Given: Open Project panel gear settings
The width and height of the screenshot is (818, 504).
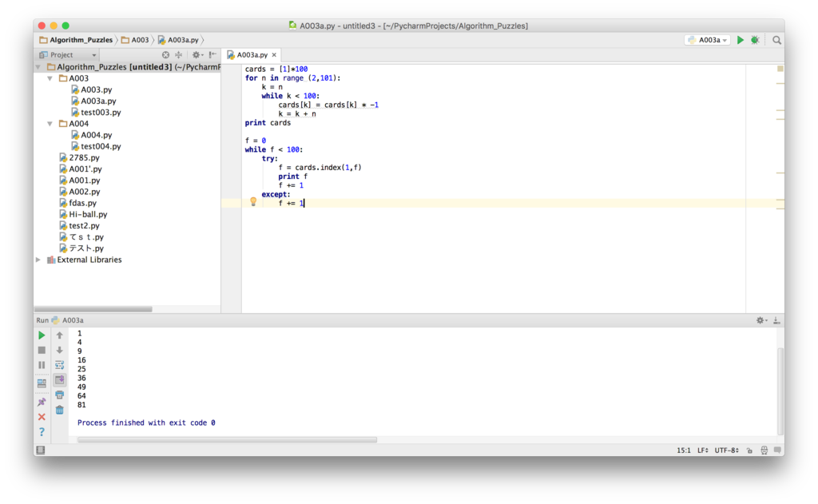Looking at the screenshot, I should pos(197,55).
